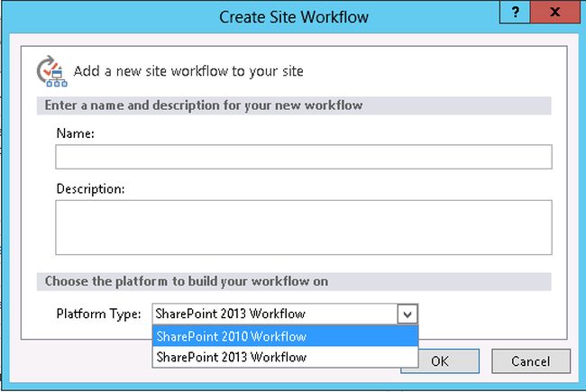Viewport: 586px width, 392px height.
Task: Click inside the Description text area
Action: pos(304,227)
